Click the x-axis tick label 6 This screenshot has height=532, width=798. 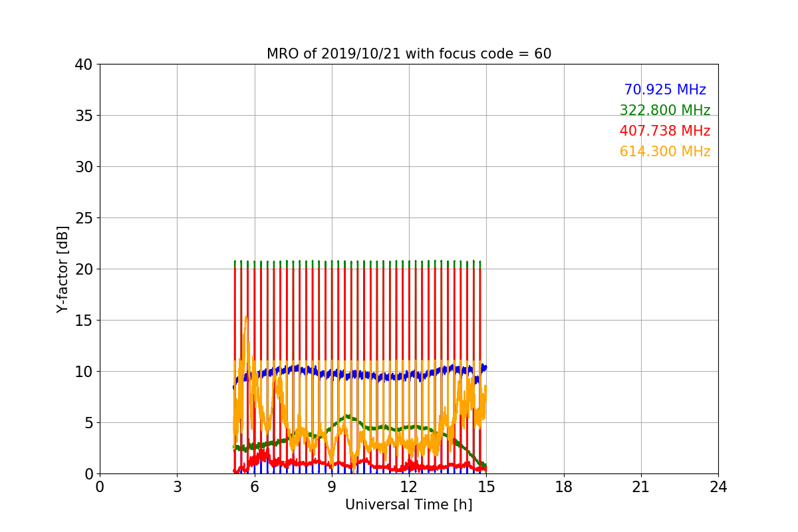(255, 487)
